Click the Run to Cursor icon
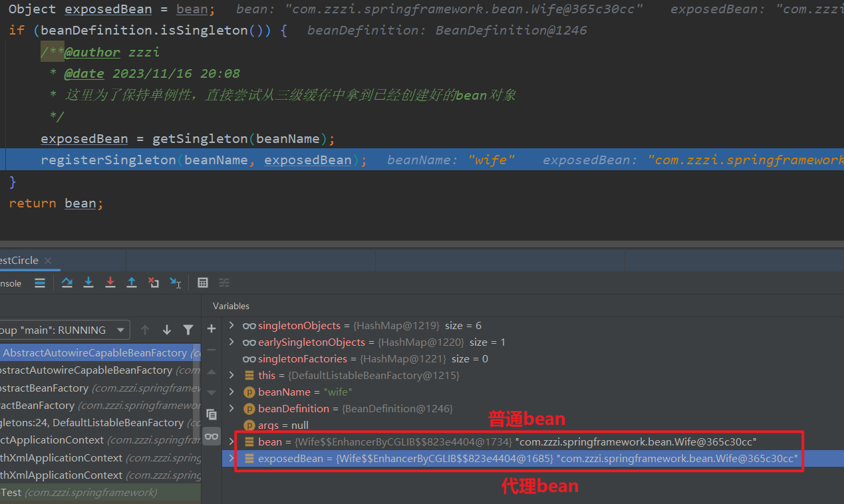 click(x=175, y=283)
